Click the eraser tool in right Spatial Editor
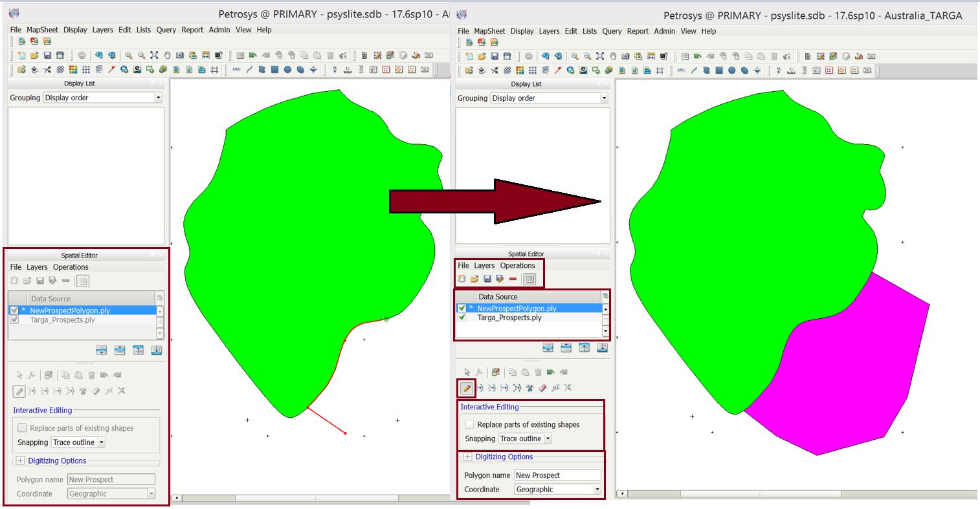Screen dimensions: 980x509 tap(542, 388)
